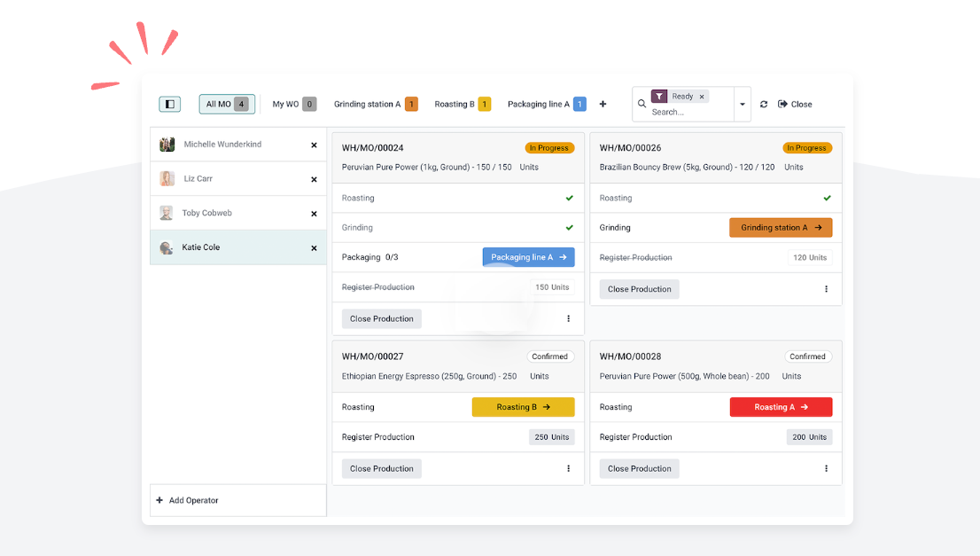This screenshot has width=980, height=556.
Task: Add a new work center with the plus icon
Action: click(x=603, y=104)
